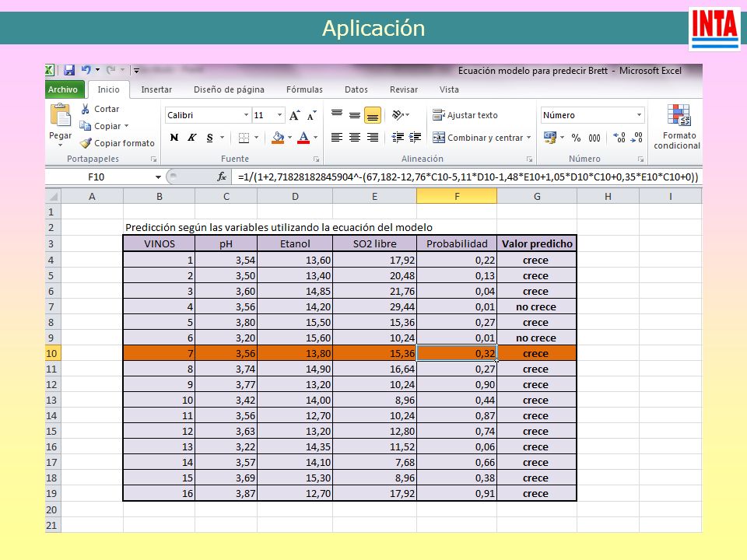Expand Combinar y centrar dropdown arrow

pos(529,138)
